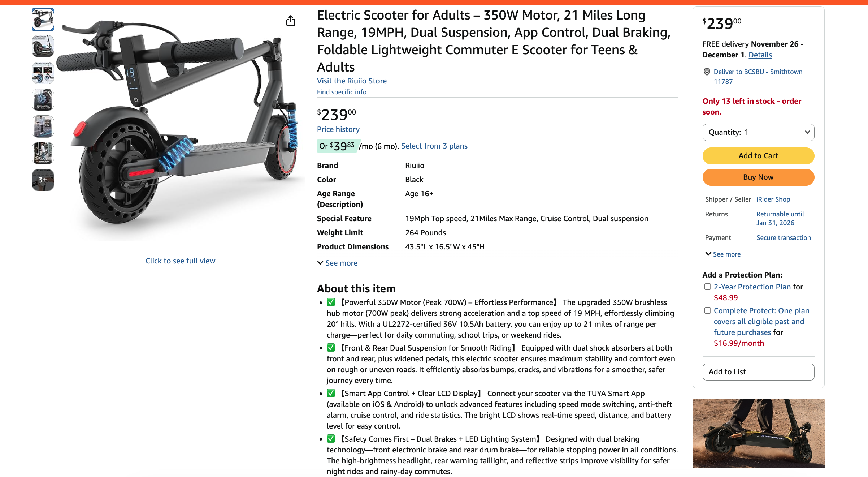
Task: Select the first scooter thumbnail image
Action: [x=43, y=20]
